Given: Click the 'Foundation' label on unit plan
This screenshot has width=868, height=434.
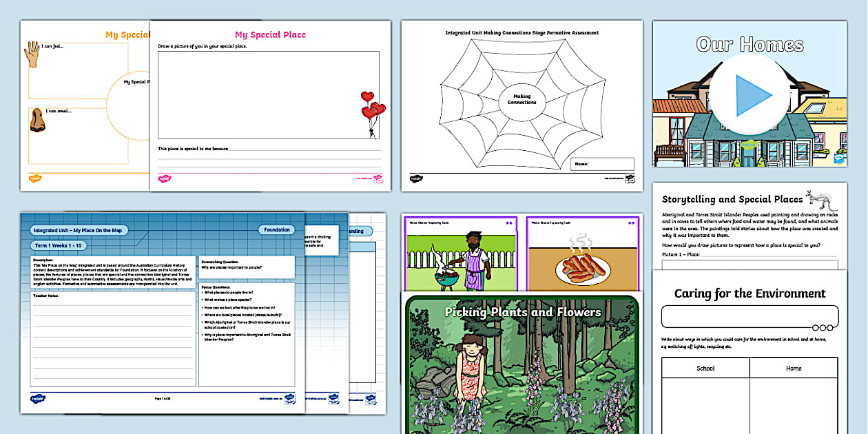Looking at the screenshot, I should (276, 230).
